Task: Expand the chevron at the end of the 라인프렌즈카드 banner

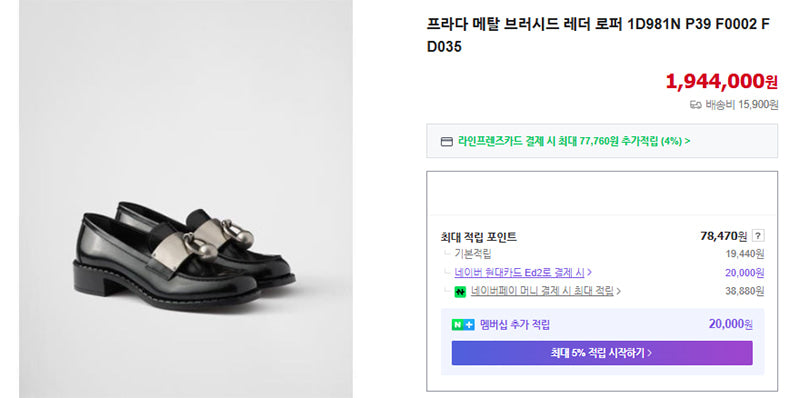Action: [x=687, y=141]
